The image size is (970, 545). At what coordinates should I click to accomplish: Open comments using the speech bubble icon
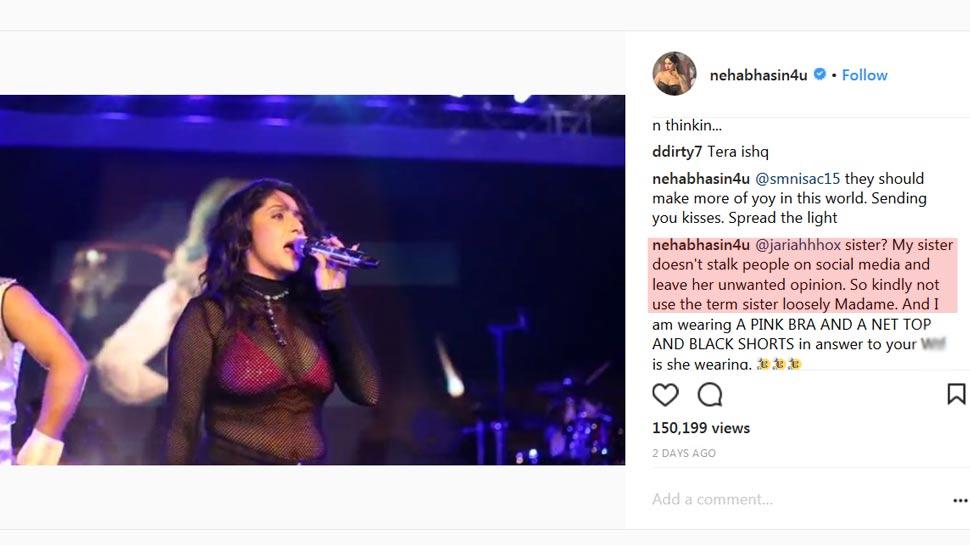coord(710,395)
